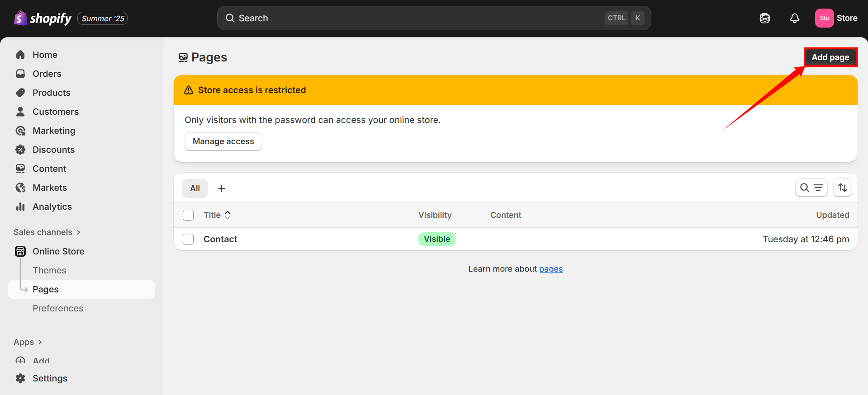The height and width of the screenshot is (395, 868).
Task: Click the Summer '25 badge
Action: pos(103,19)
